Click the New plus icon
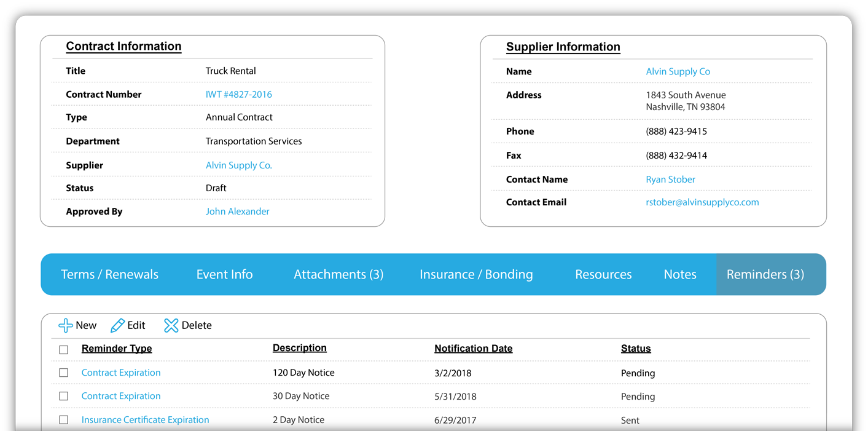868x431 pixels. (65, 325)
